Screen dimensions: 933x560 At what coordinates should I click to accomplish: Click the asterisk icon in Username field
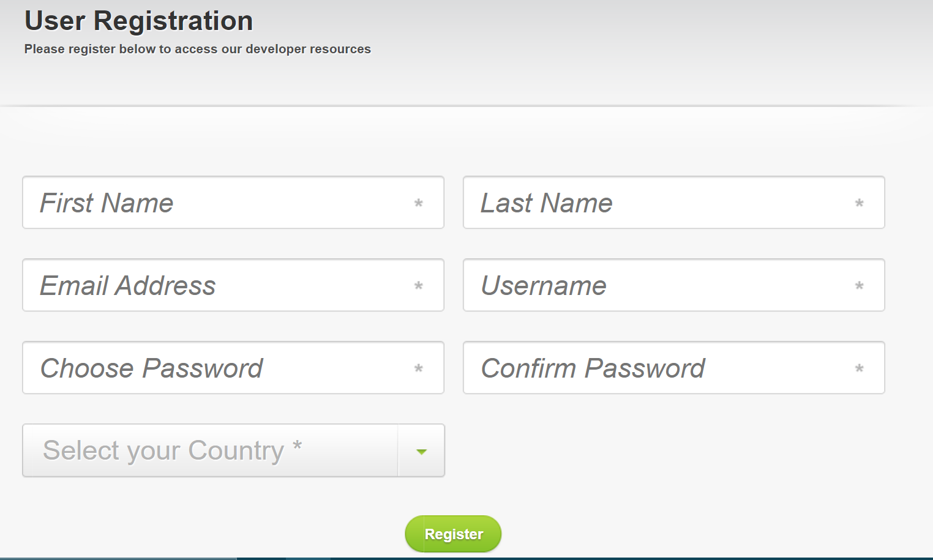tap(860, 286)
